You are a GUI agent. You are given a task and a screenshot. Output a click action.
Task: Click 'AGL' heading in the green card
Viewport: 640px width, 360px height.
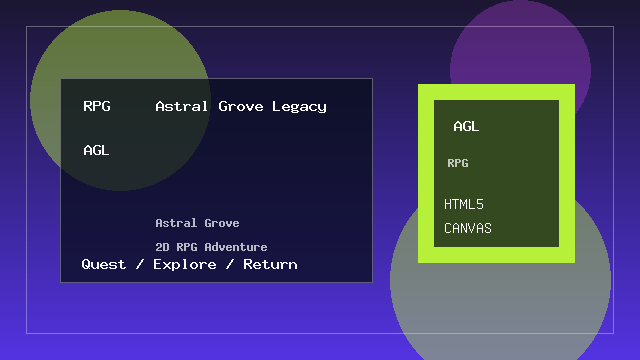pos(466,127)
